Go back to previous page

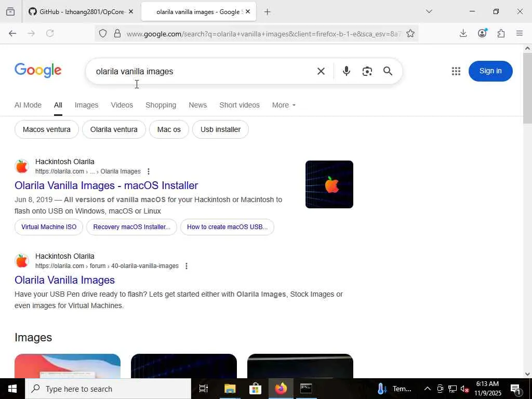click(12, 33)
